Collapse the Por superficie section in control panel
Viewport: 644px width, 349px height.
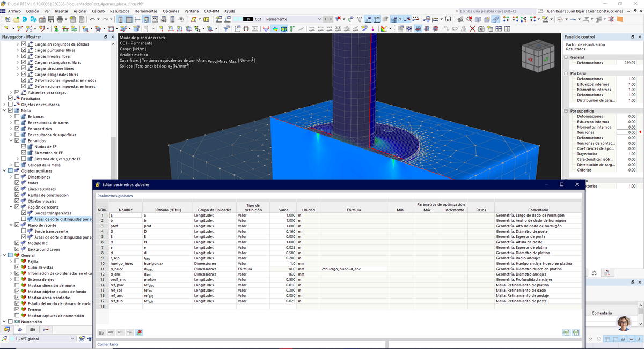click(x=566, y=111)
